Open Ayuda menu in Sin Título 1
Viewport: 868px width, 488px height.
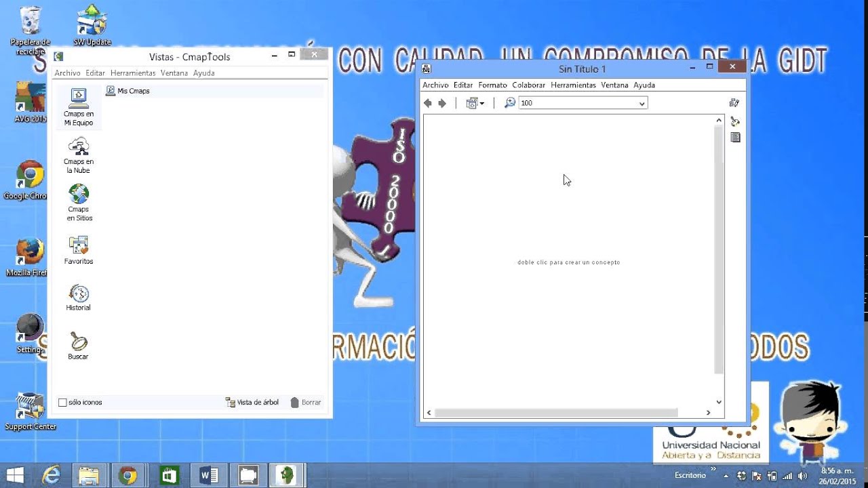click(644, 85)
